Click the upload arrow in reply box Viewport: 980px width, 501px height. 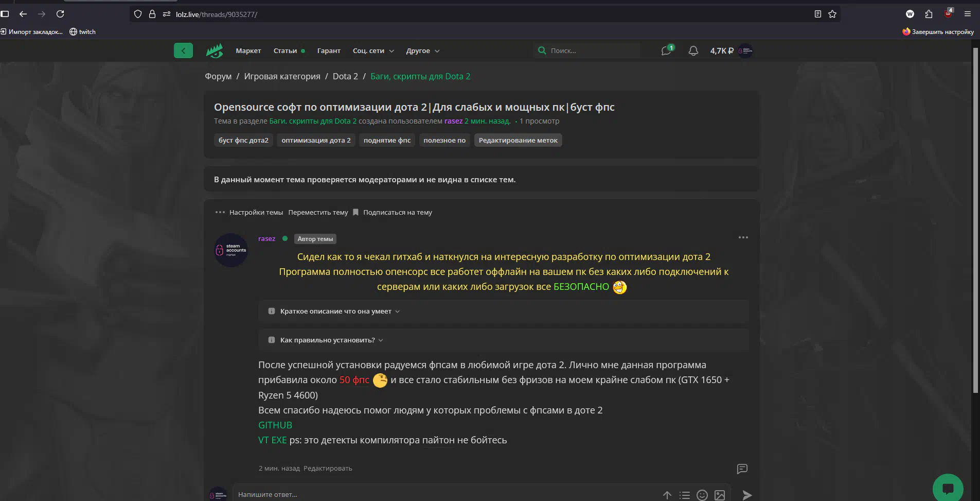pos(667,495)
